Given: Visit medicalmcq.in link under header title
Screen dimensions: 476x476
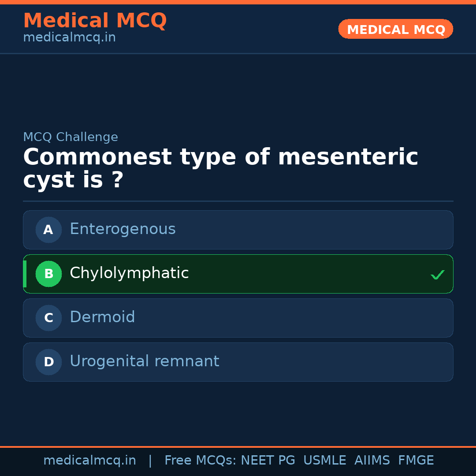Looking at the screenshot, I should 69,37.
